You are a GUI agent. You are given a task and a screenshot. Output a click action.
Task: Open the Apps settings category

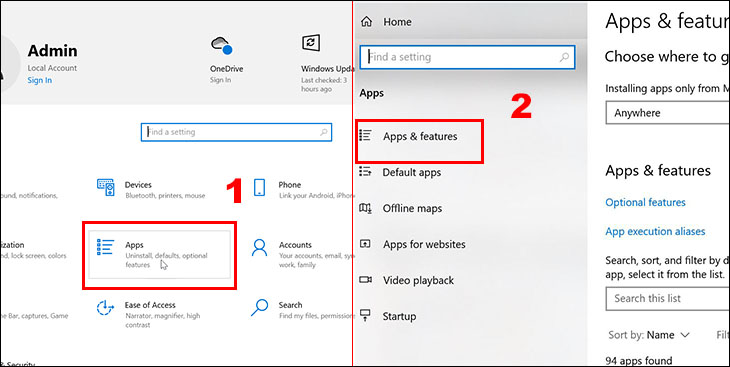point(159,255)
